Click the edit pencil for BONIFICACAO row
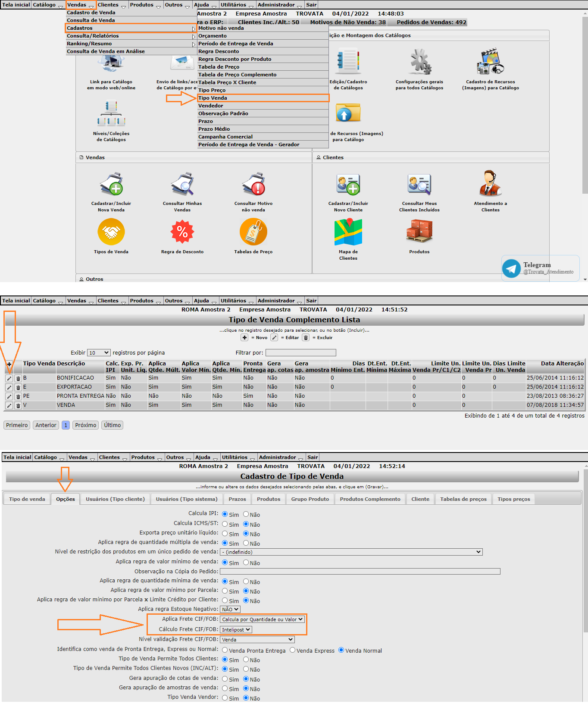 9,378
